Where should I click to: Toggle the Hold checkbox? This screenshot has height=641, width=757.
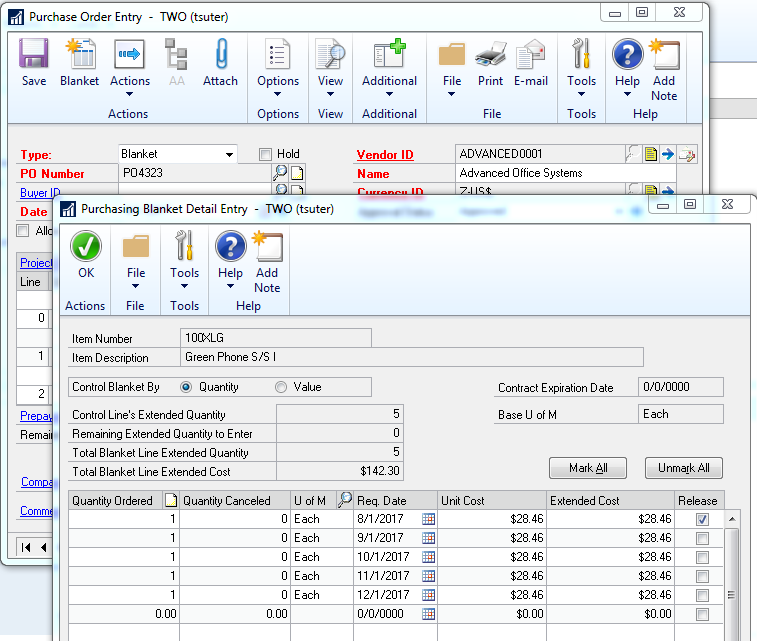265,154
